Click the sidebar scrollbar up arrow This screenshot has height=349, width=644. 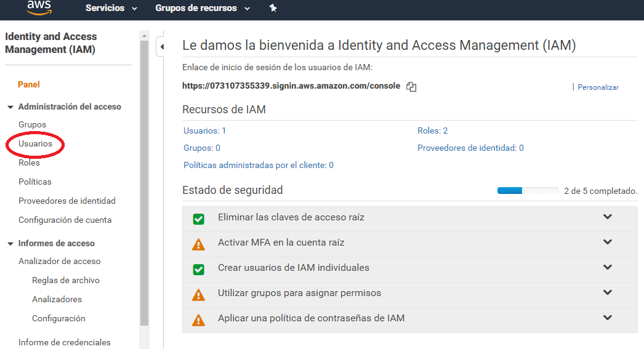click(x=144, y=36)
